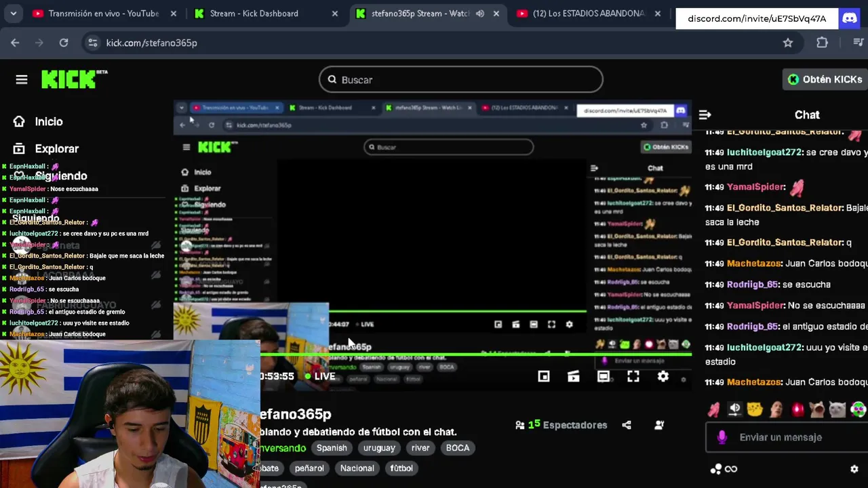Pick the bald man face emote
This screenshot has width=868, height=488.
coord(776,409)
